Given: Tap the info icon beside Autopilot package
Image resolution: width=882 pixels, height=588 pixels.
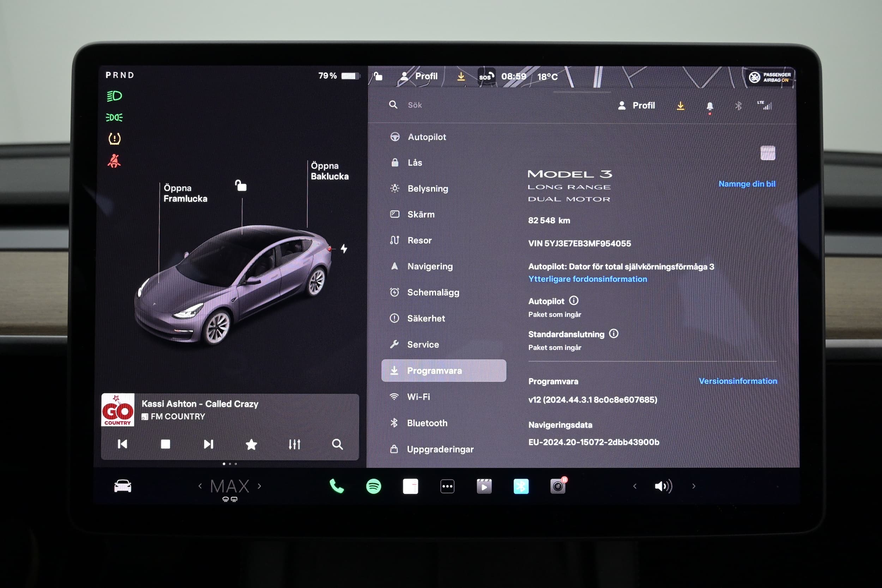Looking at the screenshot, I should click(574, 301).
